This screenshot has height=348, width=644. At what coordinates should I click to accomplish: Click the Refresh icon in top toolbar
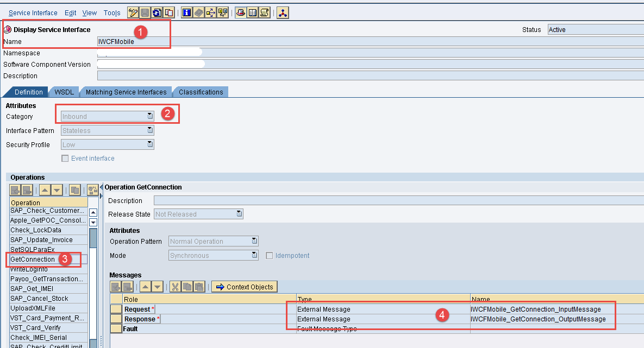click(x=157, y=12)
